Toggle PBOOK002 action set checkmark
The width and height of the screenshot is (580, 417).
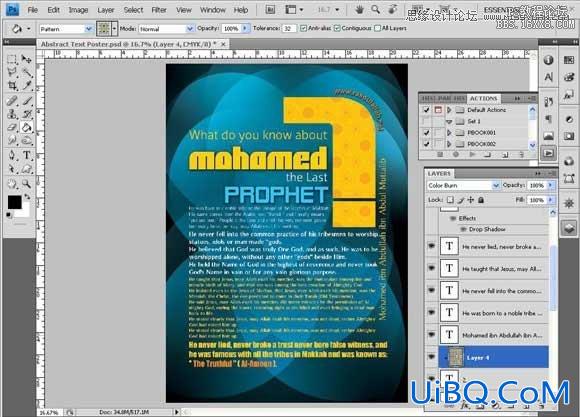[426, 144]
